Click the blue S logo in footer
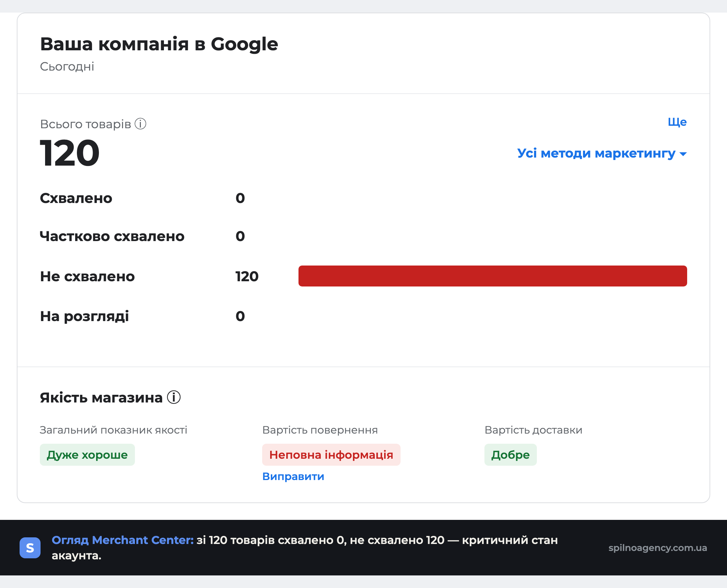727x588 pixels. coord(30,547)
